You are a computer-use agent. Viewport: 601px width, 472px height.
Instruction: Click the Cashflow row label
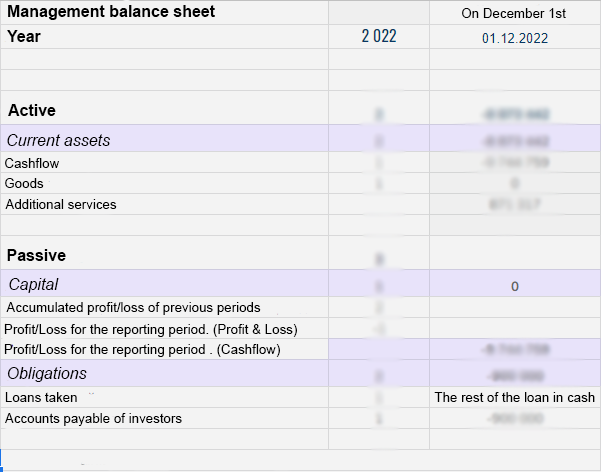pos(32,163)
